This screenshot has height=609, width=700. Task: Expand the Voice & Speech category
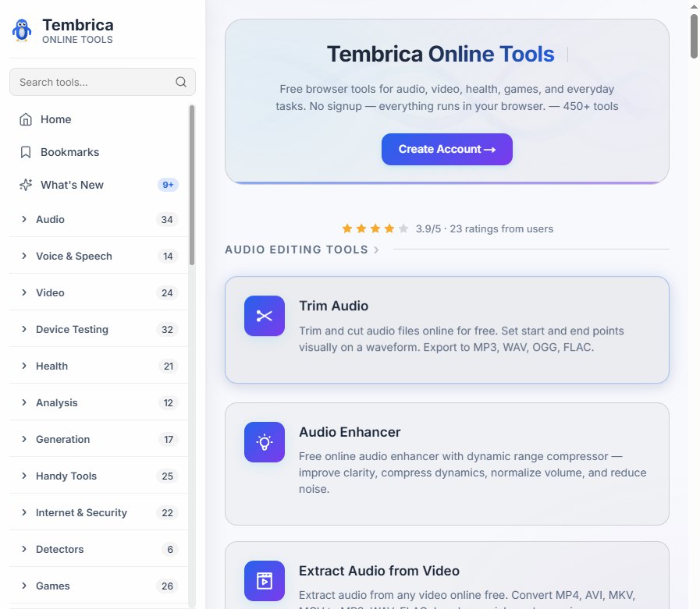(98, 256)
